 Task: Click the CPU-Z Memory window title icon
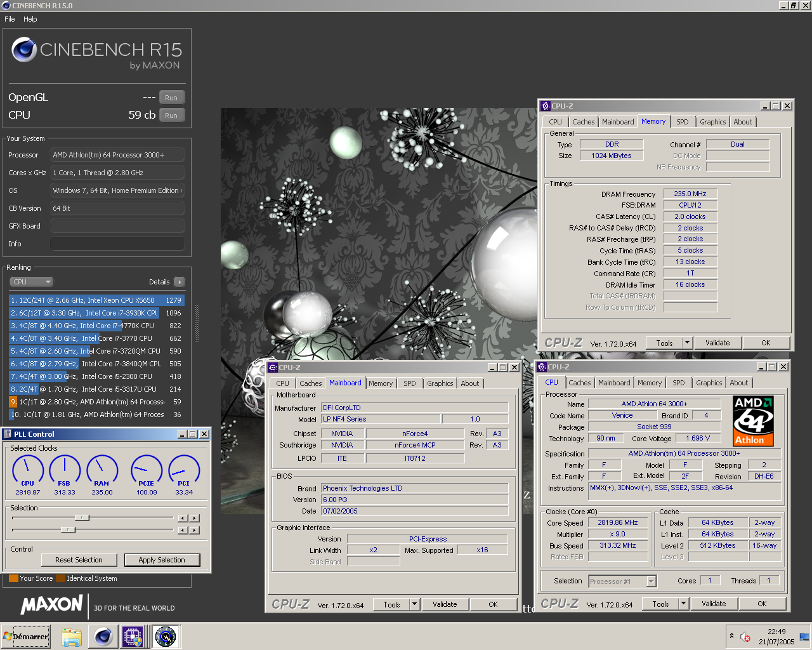click(x=545, y=106)
